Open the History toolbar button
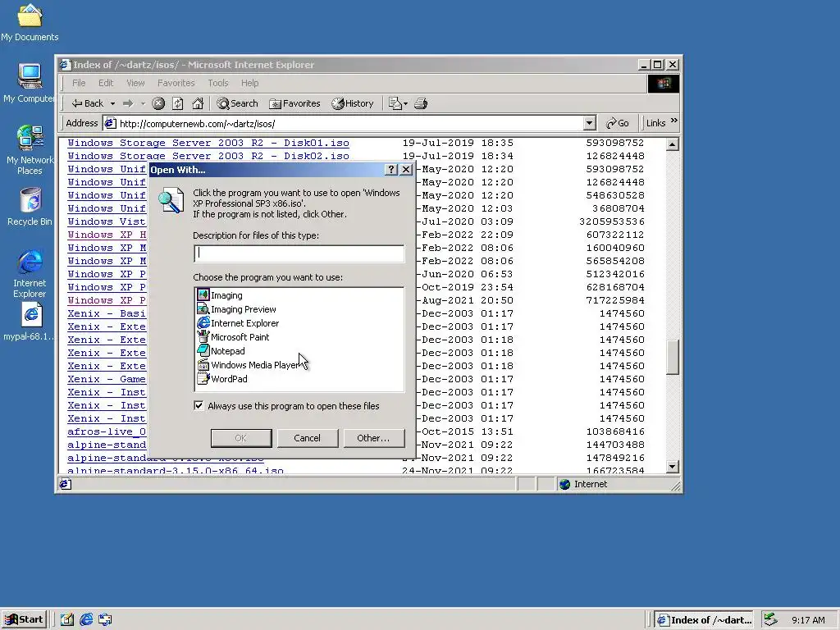Viewport: 840px width, 630px height. click(x=353, y=103)
